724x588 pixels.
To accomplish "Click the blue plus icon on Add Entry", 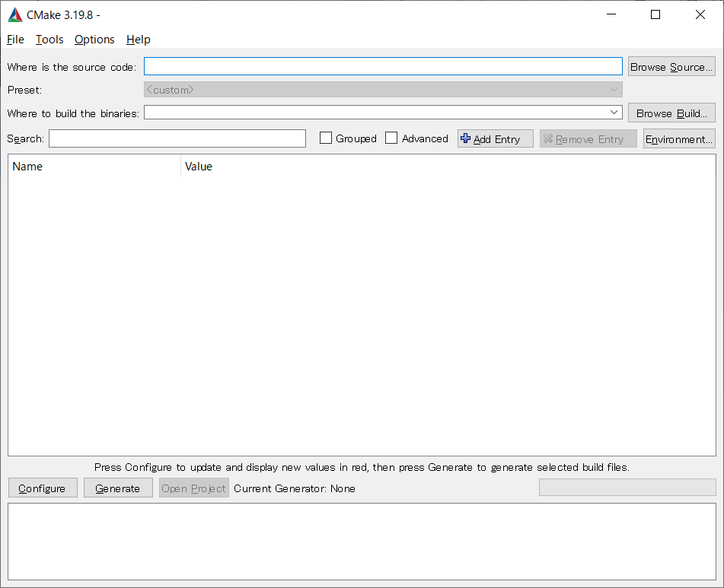I will click(x=465, y=138).
